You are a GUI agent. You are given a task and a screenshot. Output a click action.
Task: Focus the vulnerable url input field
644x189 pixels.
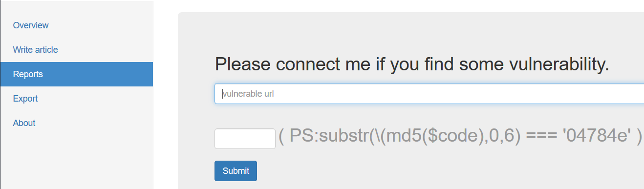point(429,94)
